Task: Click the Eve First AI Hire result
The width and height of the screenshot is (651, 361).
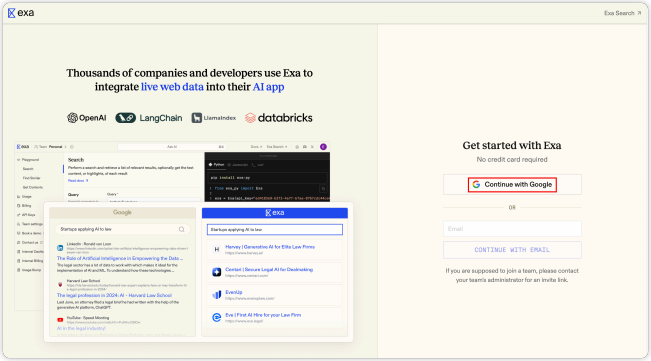Action: point(275,317)
